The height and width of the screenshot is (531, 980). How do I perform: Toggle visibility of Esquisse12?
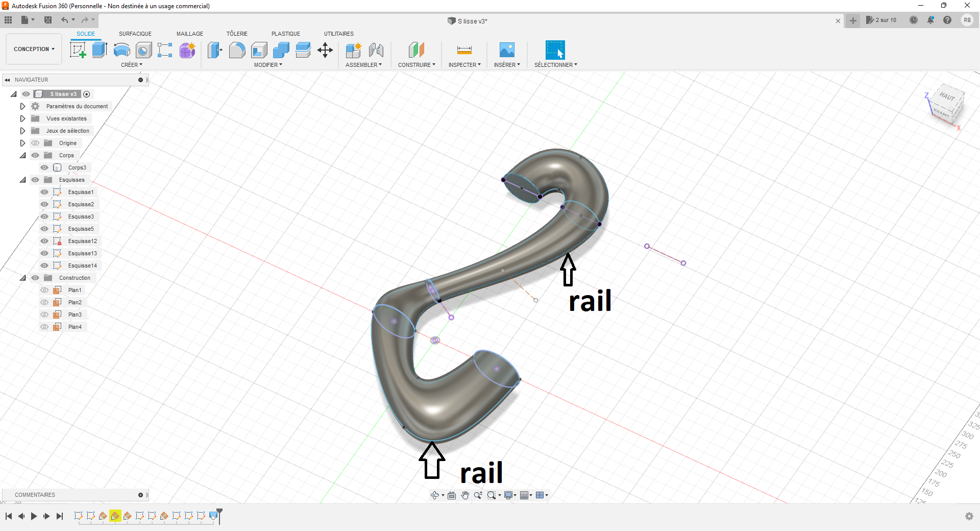pos(44,241)
